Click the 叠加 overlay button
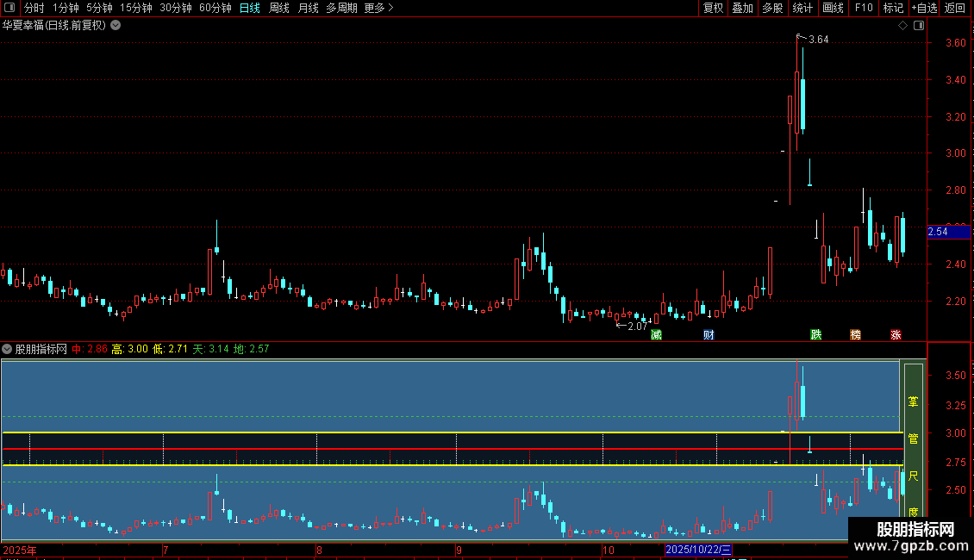 (742, 8)
